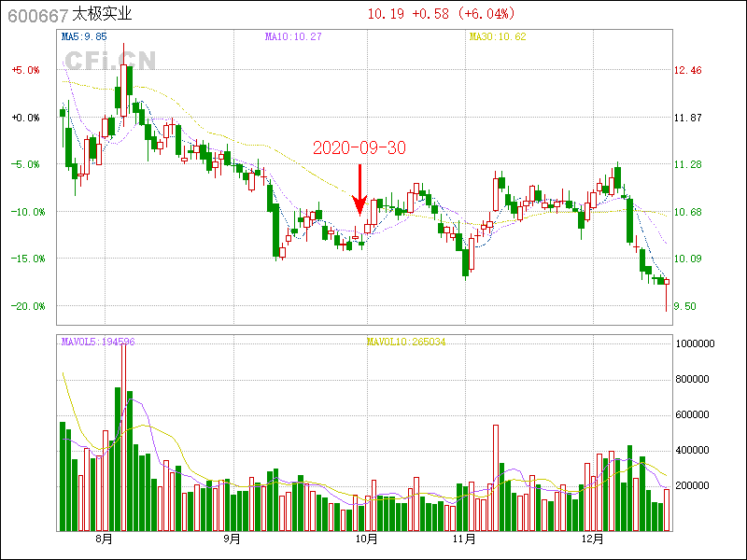This screenshot has width=747, height=560.
Task: Click the 9.50 price axis label
Action: pyautogui.click(x=688, y=306)
